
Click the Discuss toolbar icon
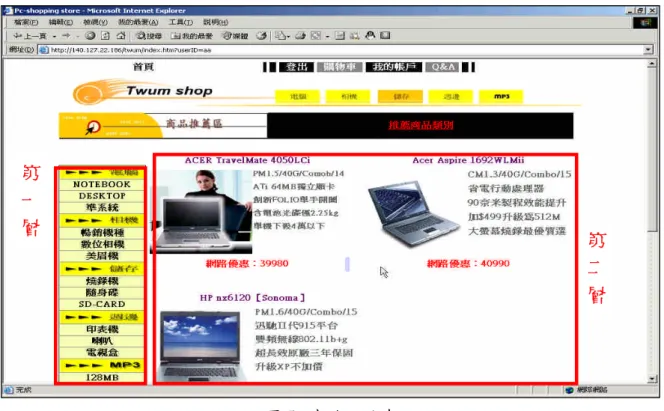340,36
